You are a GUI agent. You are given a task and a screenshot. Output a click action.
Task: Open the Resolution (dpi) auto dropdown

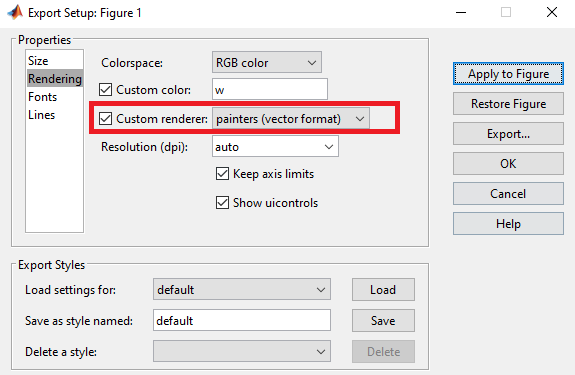click(275, 147)
